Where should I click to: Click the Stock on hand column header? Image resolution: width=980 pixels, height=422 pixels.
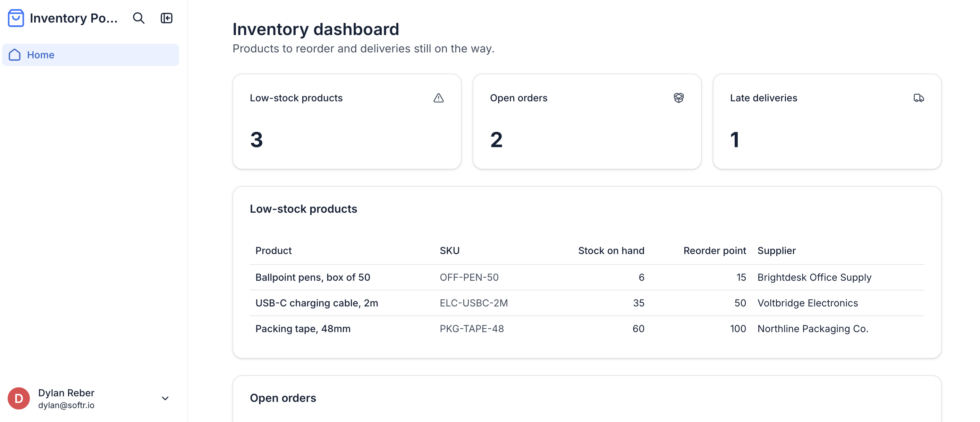(611, 250)
